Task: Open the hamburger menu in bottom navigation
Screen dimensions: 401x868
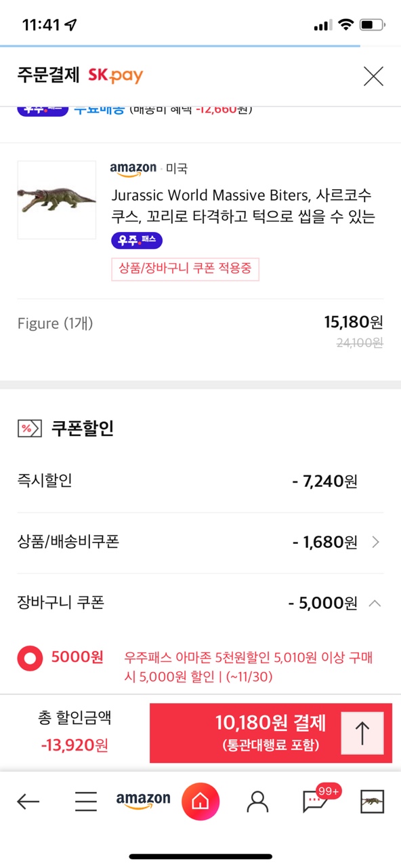Action: click(86, 802)
